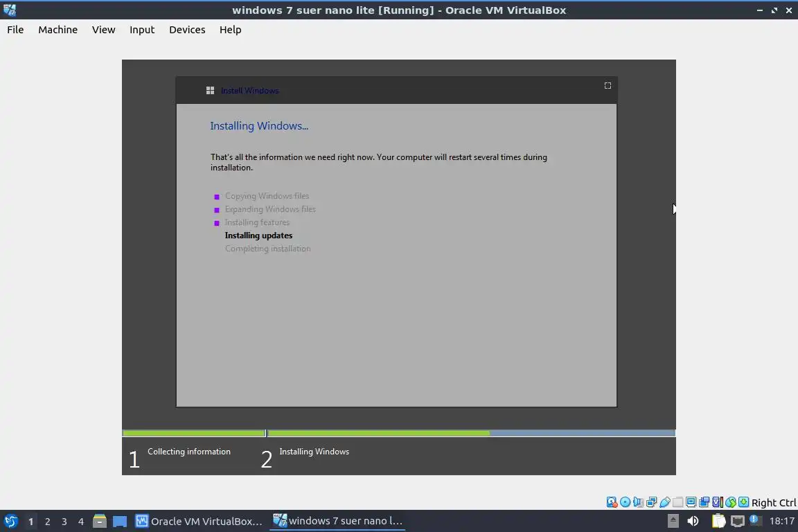Open the clipboard manager tray icon
This screenshot has width=798, height=532.
click(x=718, y=521)
